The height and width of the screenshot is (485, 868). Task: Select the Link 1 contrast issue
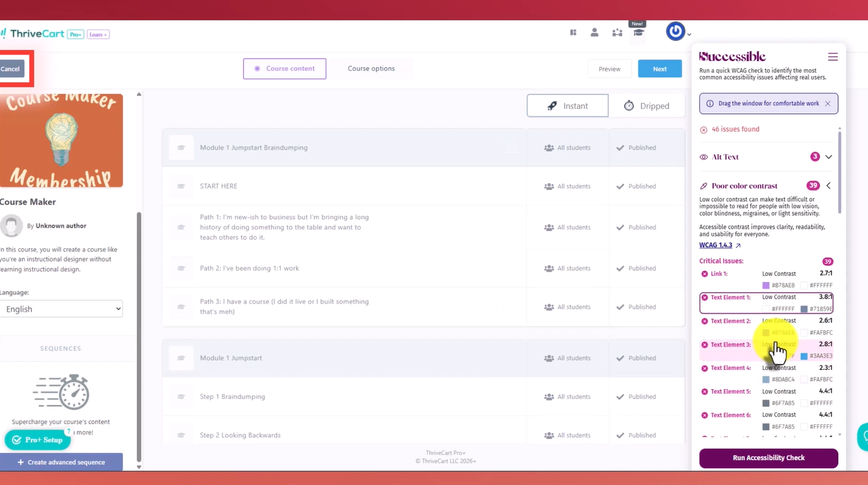766,279
